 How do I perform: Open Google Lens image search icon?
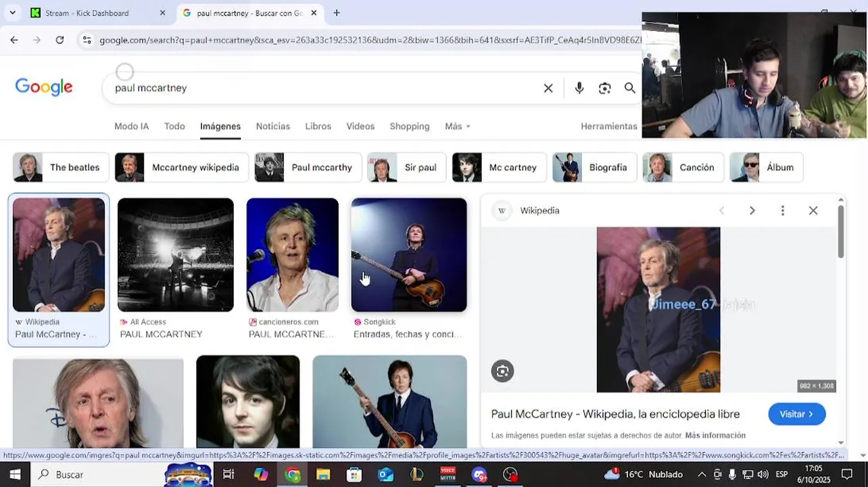[604, 88]
